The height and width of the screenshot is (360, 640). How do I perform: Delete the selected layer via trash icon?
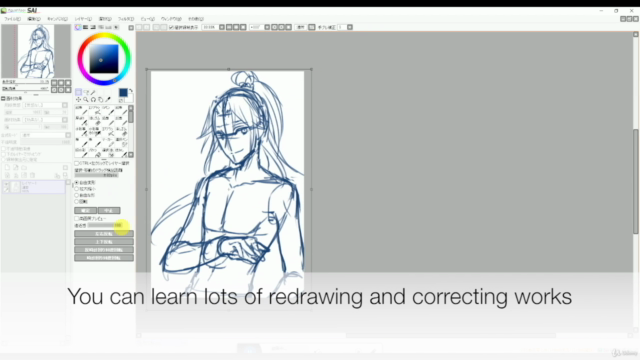[32, 176]
